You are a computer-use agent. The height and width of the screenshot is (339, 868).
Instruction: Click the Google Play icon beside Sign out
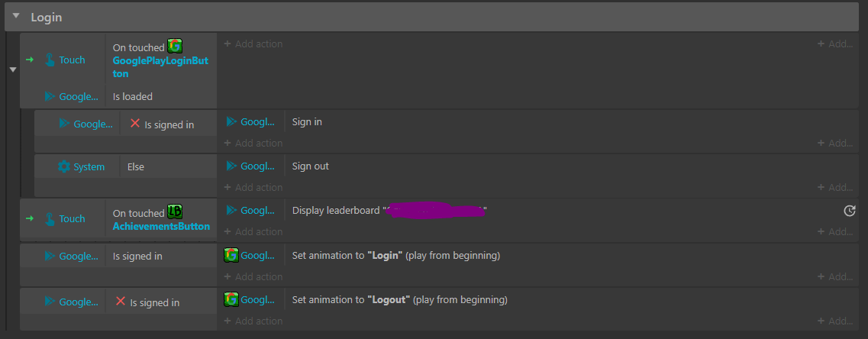coord(231,166)
